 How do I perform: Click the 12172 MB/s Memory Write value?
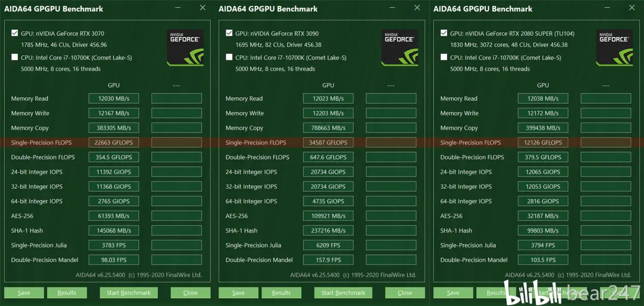[543, 113]
